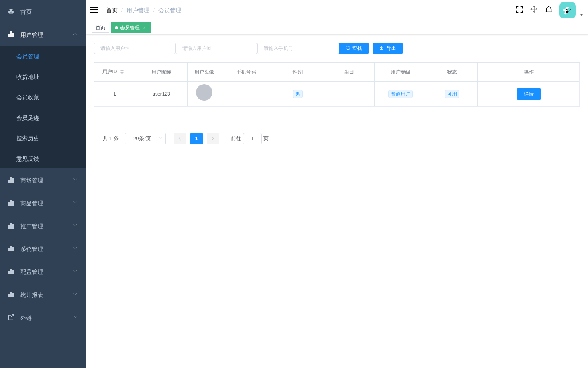Switch to the 首页 page tab

[x=100, y=27]
